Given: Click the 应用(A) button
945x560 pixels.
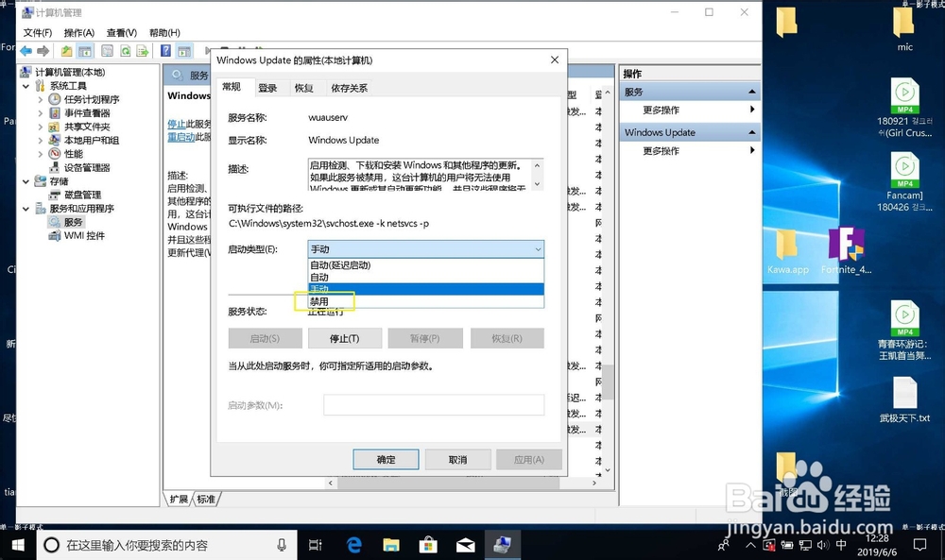Looking at the screenshot, I should (x=529, y=459).
